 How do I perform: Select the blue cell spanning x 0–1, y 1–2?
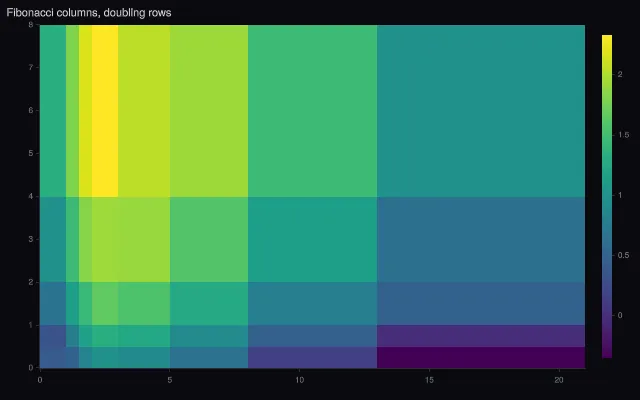pyautogui.click(x=53, y=304)
